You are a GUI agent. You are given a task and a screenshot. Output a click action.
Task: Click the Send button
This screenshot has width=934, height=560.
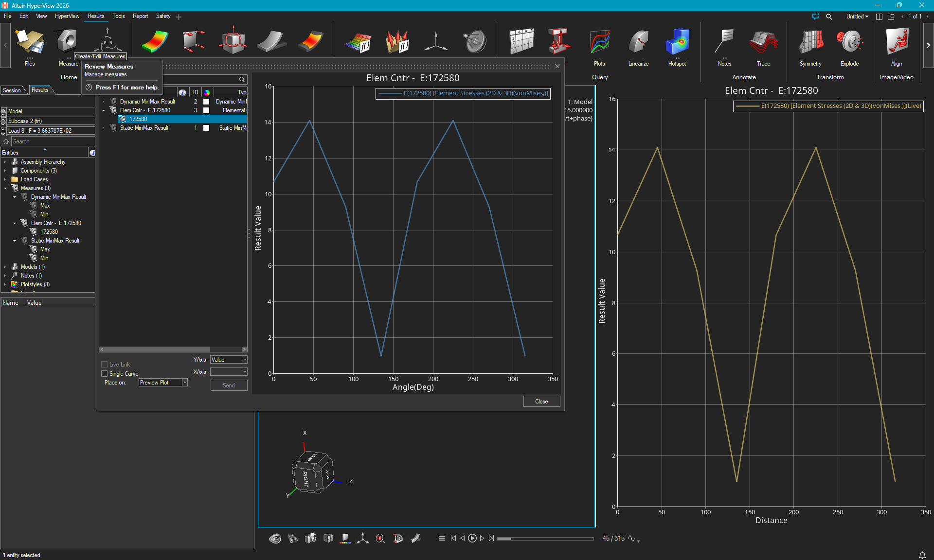click(x=229, y=385)
